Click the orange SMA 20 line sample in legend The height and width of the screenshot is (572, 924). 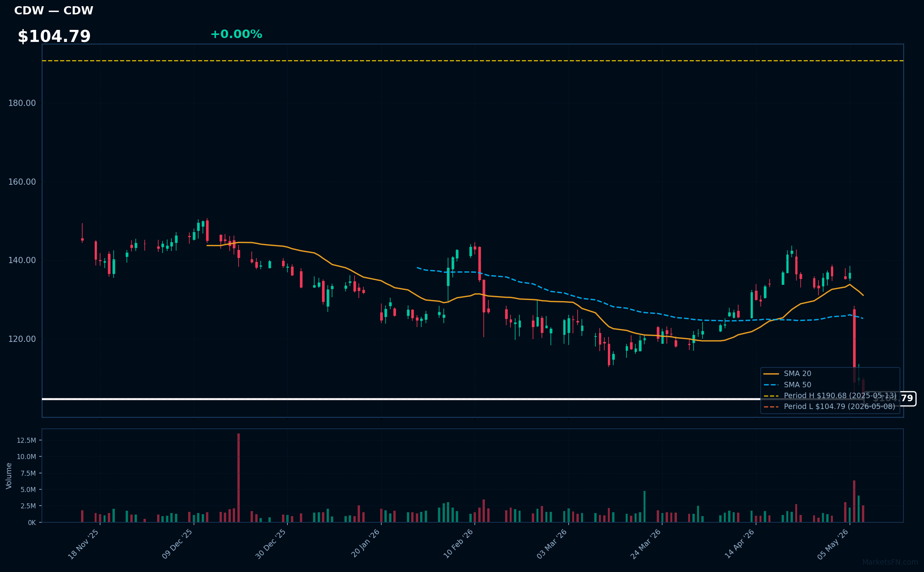click(771, 374)
